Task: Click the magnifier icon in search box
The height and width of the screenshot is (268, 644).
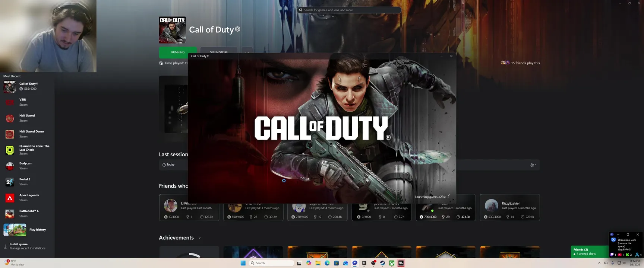Action: (x=301, y=10)
